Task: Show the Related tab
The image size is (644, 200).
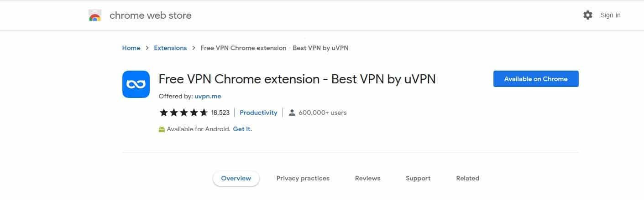Action: (467, 178)
